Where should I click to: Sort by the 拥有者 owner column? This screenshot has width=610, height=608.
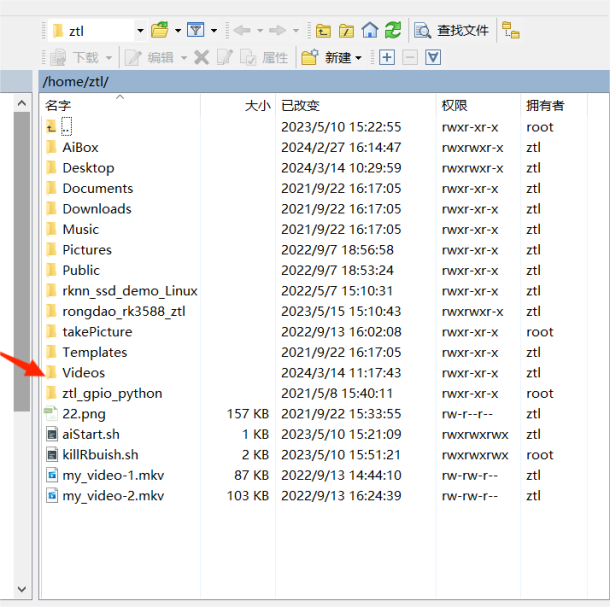[x=554, y=105]
